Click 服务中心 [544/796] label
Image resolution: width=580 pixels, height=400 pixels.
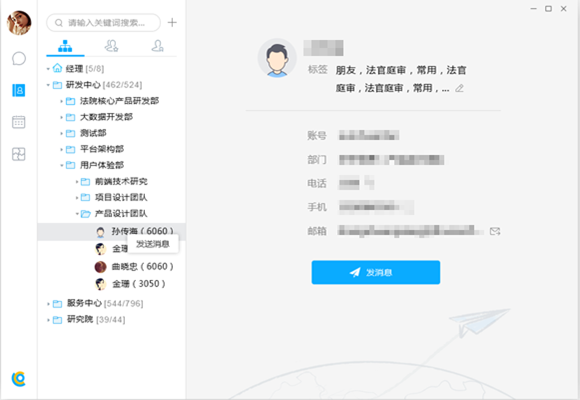point(105,304)
